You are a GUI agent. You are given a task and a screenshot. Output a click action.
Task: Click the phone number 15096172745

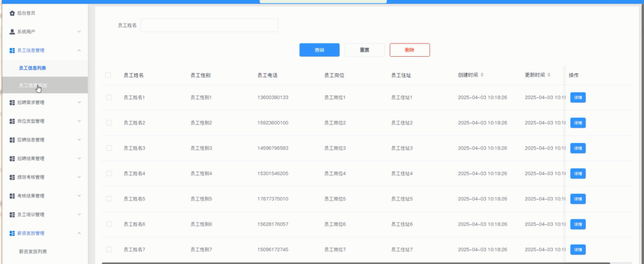[x=273, y=249]
